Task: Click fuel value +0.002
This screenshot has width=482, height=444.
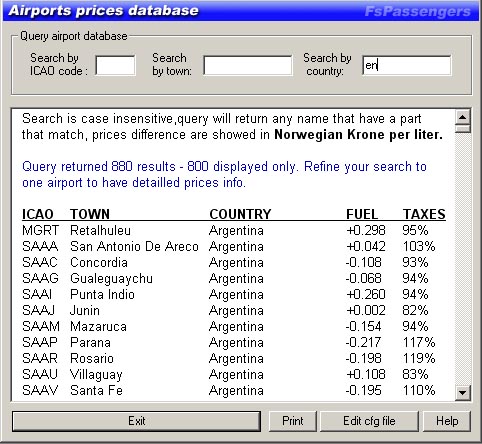Action: (x=366, y=311)
